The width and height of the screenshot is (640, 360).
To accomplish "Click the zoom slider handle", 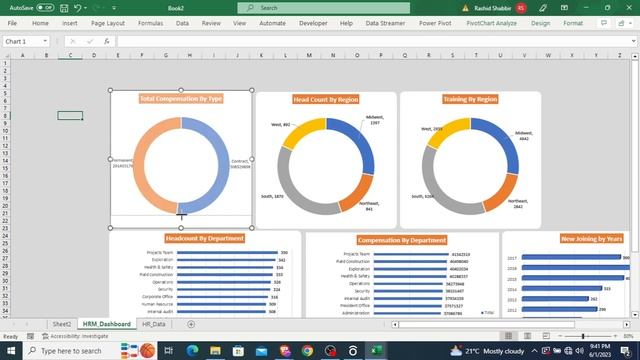I will pyautogui.click(x=583, y=336).
